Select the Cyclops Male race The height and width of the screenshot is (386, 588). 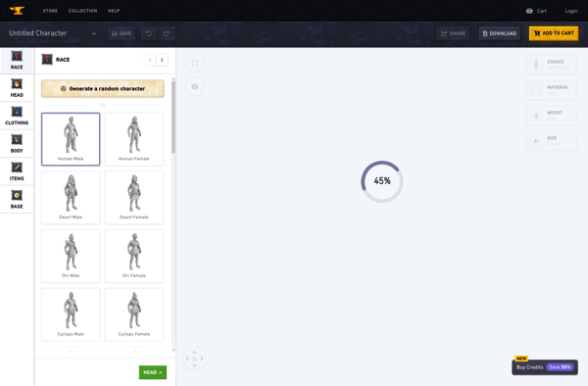(71, 314)
